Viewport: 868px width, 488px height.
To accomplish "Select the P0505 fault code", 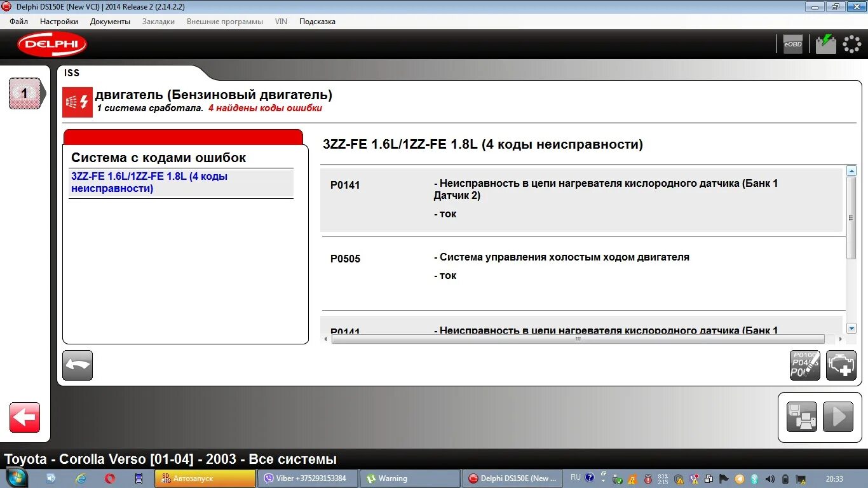I will [x=345, y=259].
